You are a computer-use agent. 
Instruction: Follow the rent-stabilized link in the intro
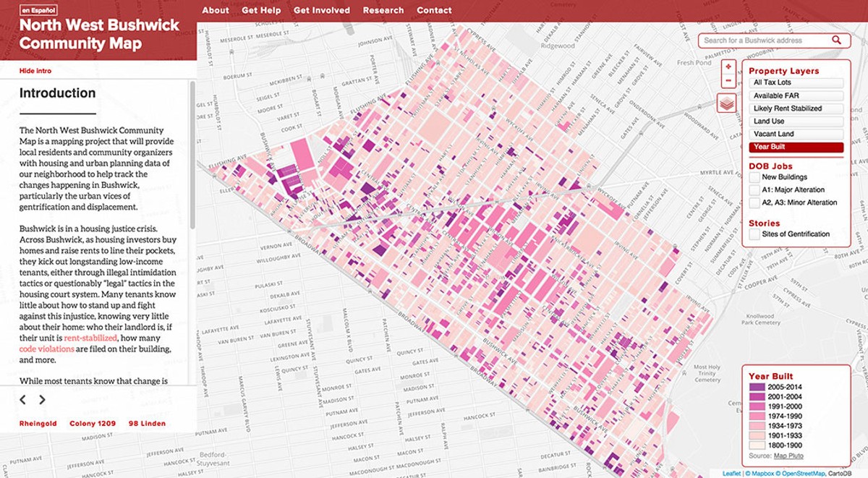pos(90,338)
